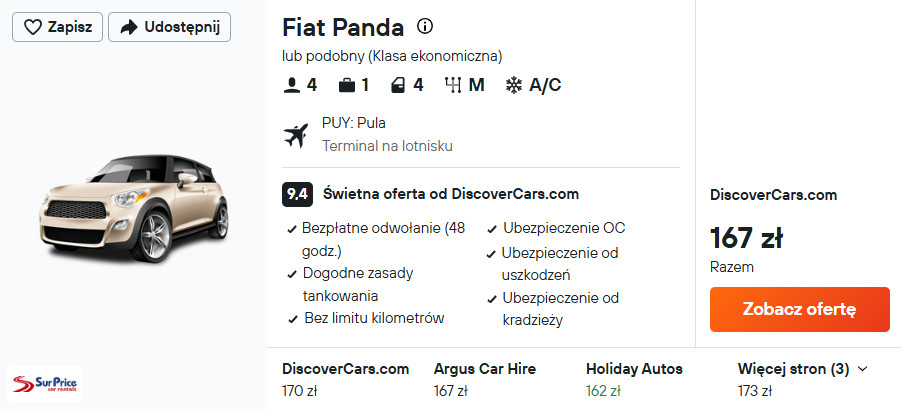Click the manual transmission icon
This screenshot has height=409, width=901.
[x=453, y=85]
